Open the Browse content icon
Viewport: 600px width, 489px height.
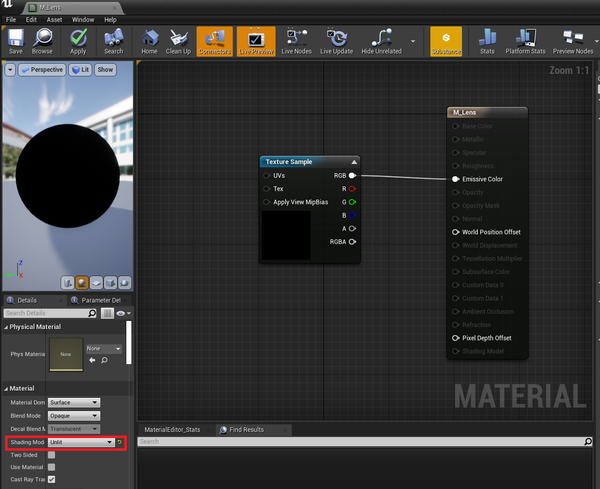pos(42,40)
